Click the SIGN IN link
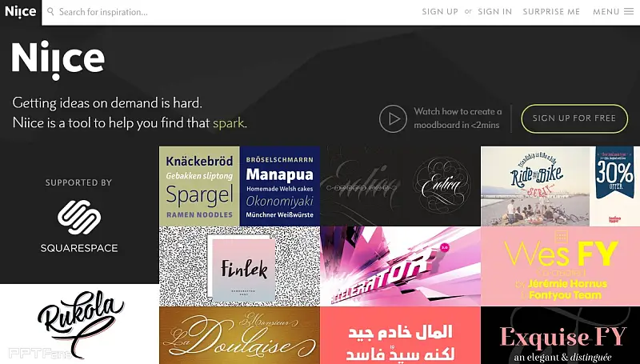This screenshot has width=640, height=364. pyautogui.click(x=494, y=12)
